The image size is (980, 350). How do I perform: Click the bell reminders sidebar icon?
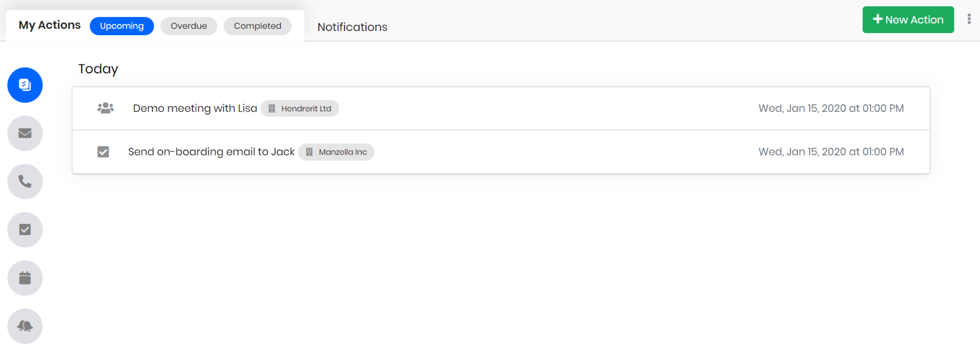coord(25,326)
